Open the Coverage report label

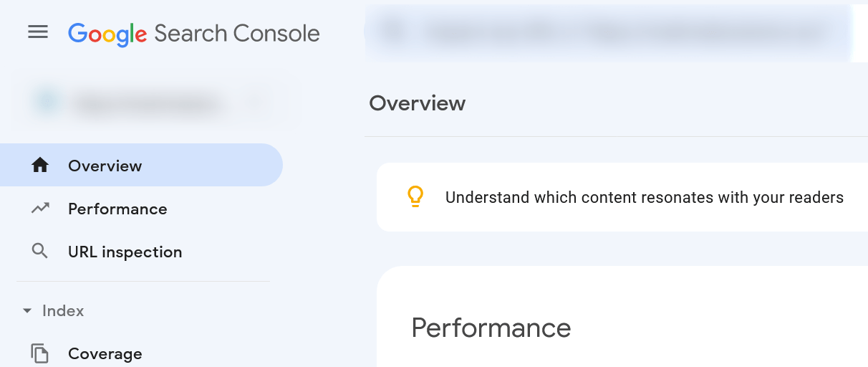click(x=105, y=353)
